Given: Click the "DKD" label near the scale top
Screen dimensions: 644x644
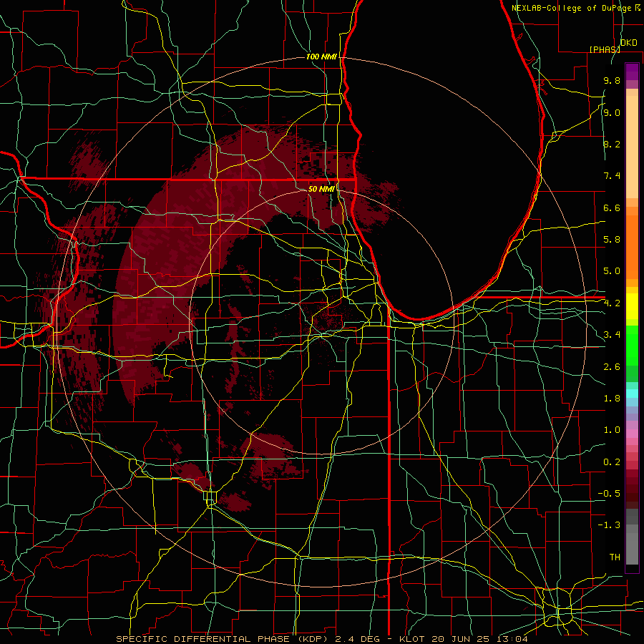Looking at the screenshot, I should coord(629,43).
